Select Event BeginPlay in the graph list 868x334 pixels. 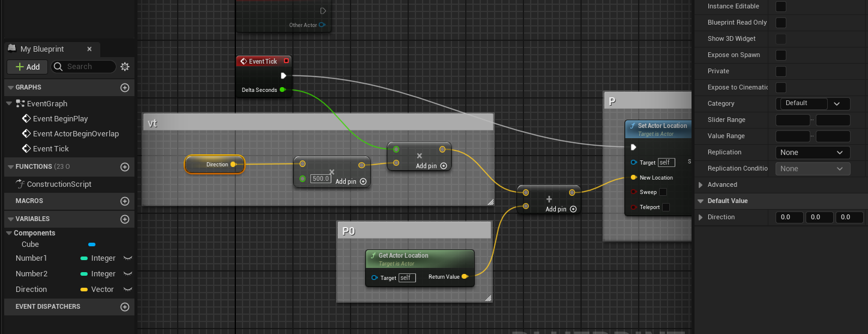(x=60, y=119)
